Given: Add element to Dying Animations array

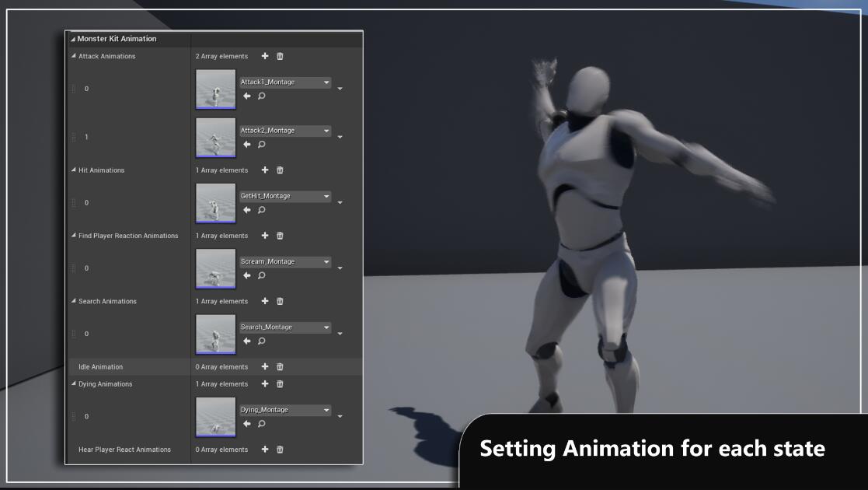Looking at the screenshot, I should tap(265, 384).
